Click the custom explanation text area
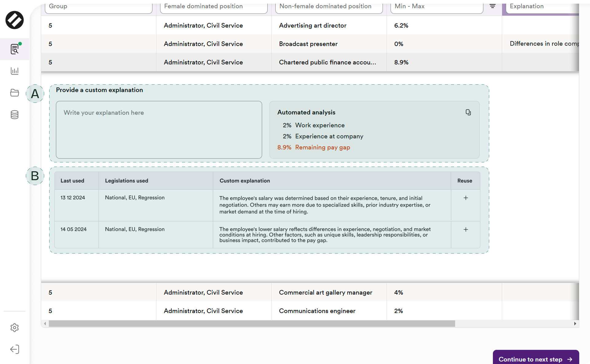590x364 pixels. coord(159,130)
